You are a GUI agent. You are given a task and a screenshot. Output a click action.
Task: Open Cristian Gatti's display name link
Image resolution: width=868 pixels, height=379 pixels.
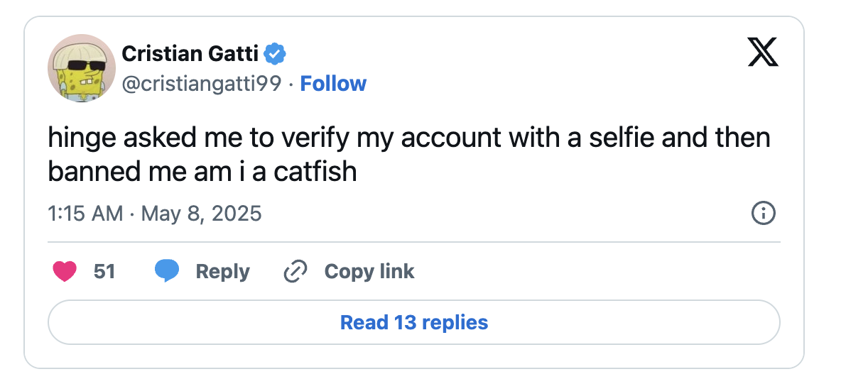pyautogui.click(x=191, y=53)
